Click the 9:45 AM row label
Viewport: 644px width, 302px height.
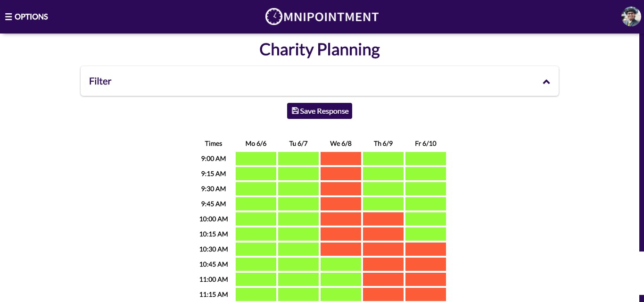(x=213, y=204)
